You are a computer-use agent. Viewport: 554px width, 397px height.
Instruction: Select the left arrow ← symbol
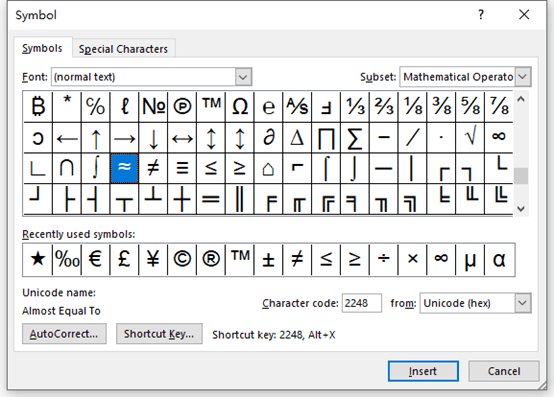pyautogui.click(x=67, y=138)
